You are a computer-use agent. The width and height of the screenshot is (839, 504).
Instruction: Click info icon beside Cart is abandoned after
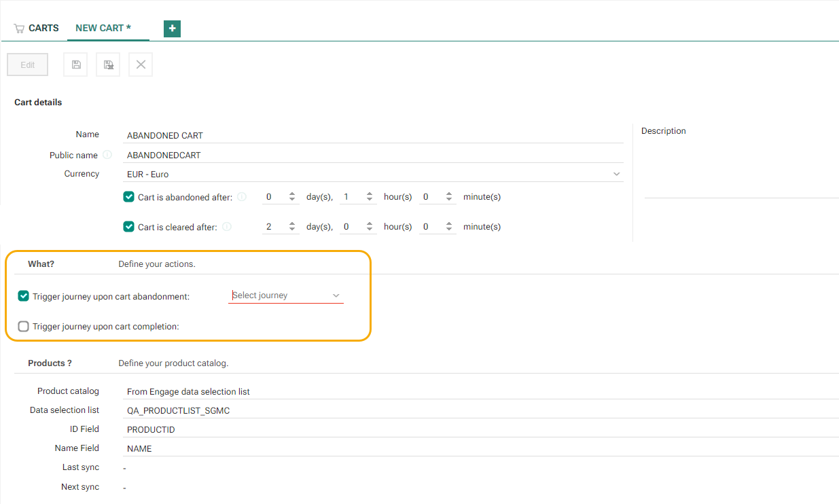(x=243, y=197)
